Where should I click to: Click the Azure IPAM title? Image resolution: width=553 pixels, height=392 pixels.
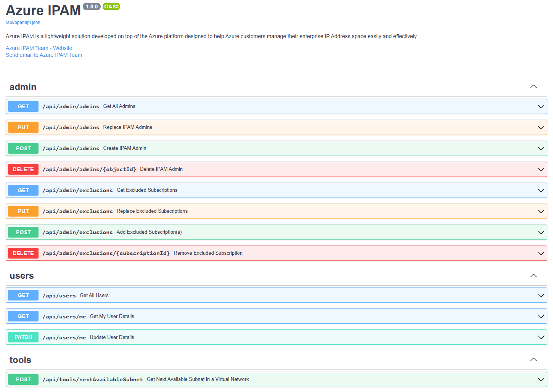click(43, 11)
